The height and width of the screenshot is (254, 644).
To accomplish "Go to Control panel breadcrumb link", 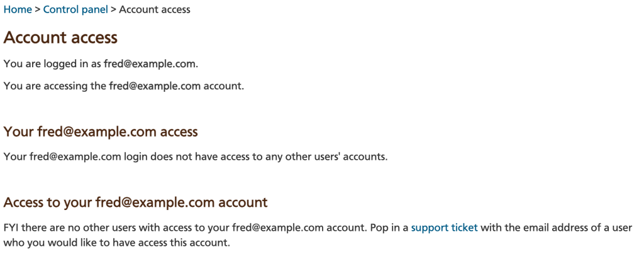I will tap(75, 9).
